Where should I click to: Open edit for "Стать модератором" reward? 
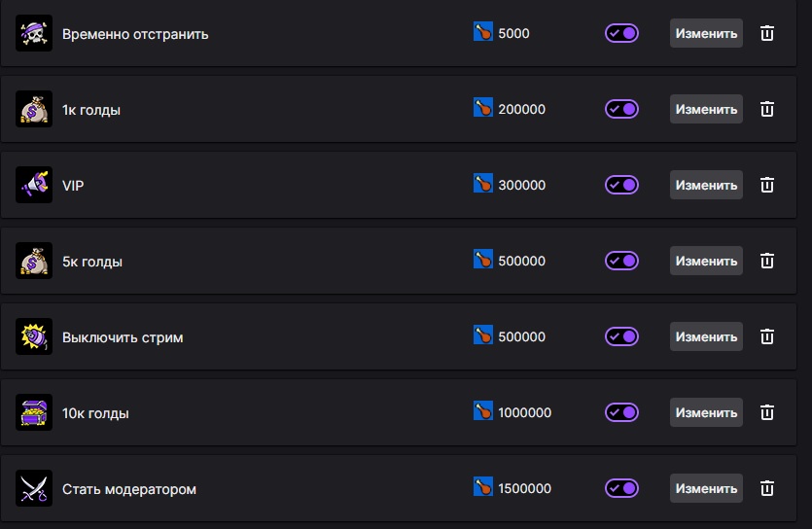click(x=706, y=488)
